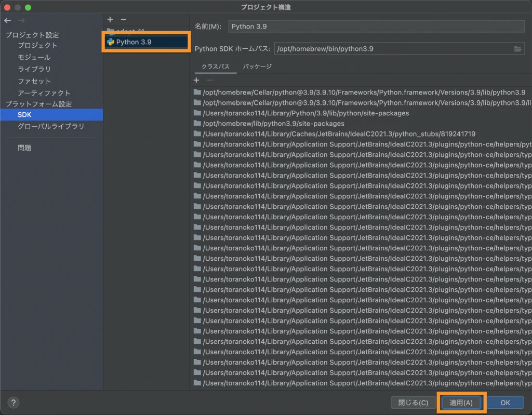Click the 閉じる(C) button
This screenshot has width=532, height=415.
[x=413, y=403]
